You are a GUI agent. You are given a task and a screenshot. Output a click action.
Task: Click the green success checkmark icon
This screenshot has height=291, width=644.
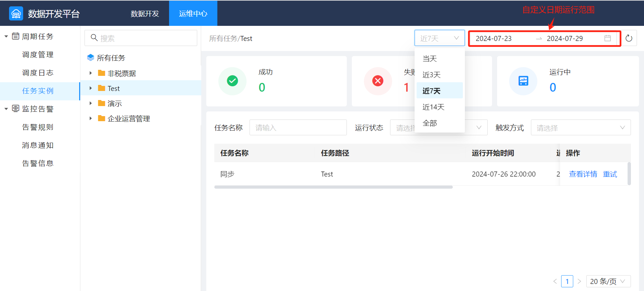[x=232, y=81]
